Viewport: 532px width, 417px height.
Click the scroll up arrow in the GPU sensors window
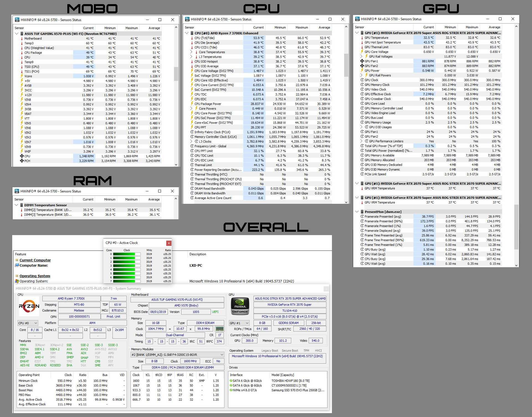[x=516, y=27]
